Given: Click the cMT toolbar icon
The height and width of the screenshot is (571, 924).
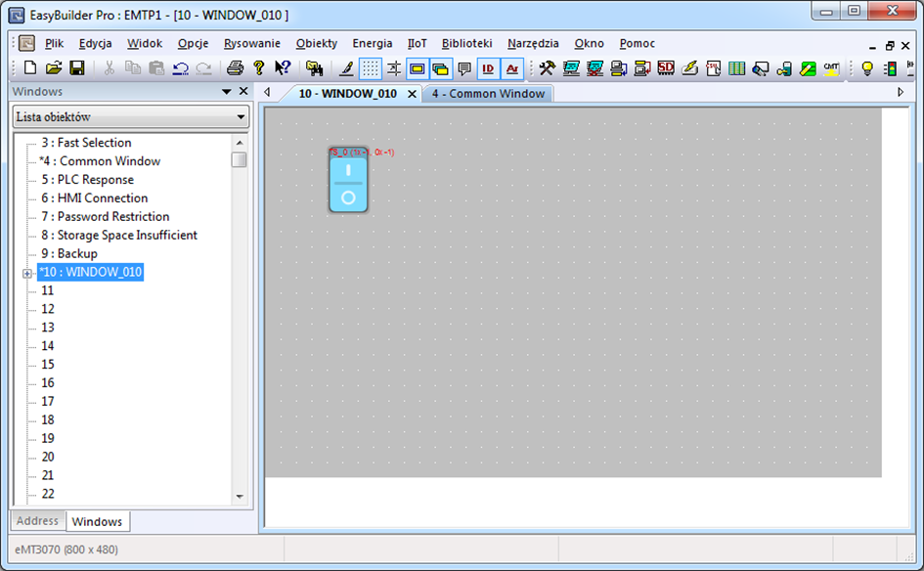Looking at the screenshot, I should [831, 68].
